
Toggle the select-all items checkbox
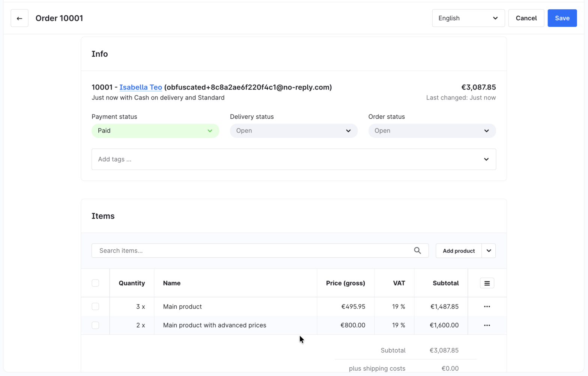[95, 283]
